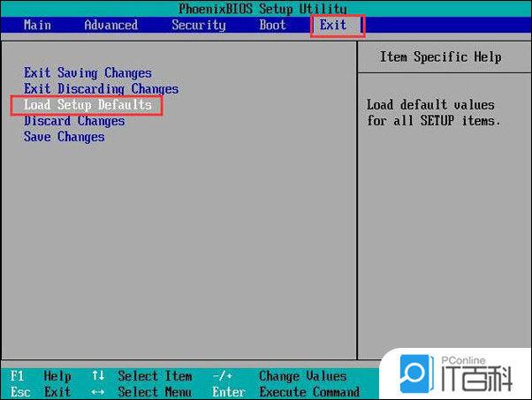Select the Discard Changes option

[74, 121]
